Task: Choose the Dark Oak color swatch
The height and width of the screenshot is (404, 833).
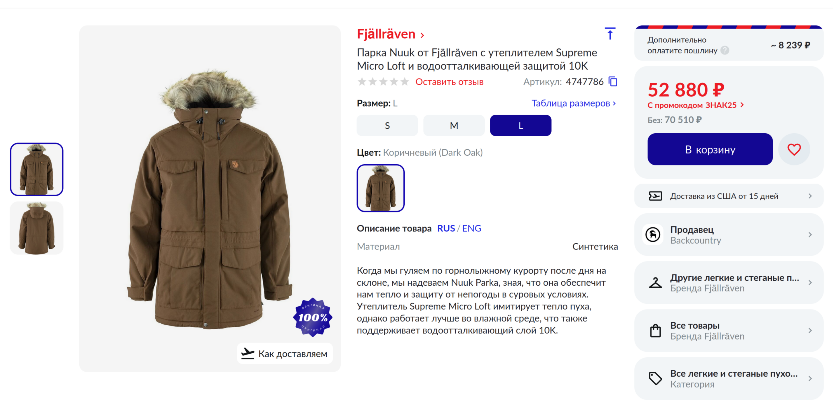Action: point(380,188)
